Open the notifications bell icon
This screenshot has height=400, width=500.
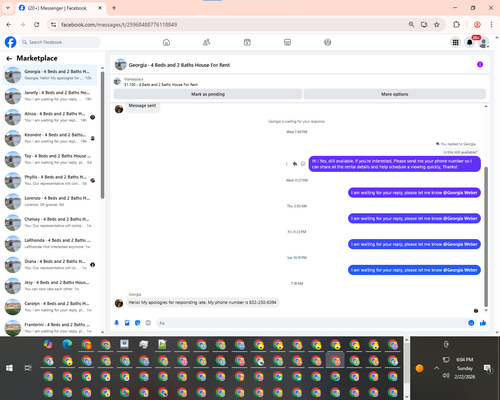click(x=470, y=42)
